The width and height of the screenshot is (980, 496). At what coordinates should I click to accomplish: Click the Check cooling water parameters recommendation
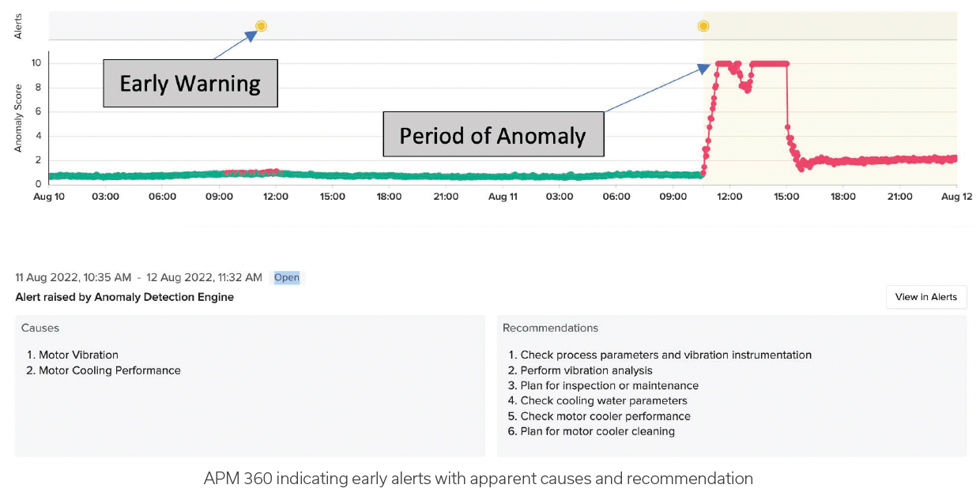603,400
